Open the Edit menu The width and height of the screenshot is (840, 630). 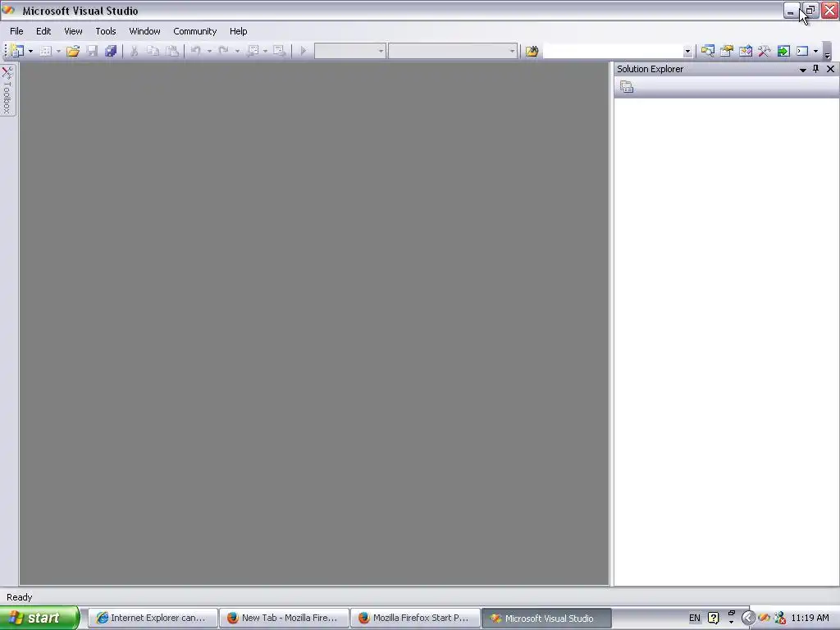(43, 31)
